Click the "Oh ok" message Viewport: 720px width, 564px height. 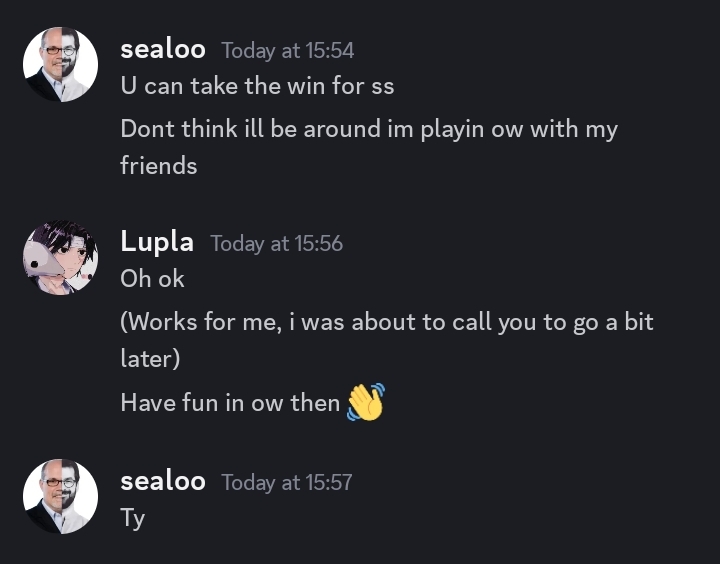click(x=152, y=278)
